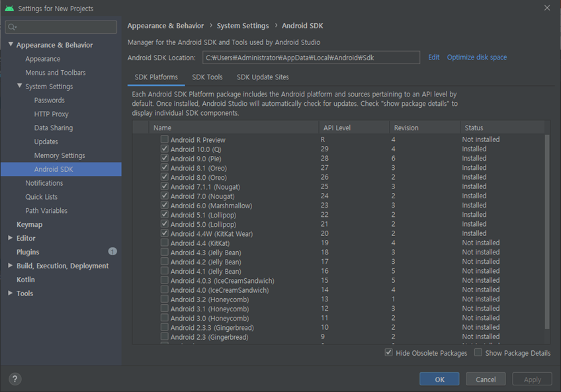Expand the Tools tree arrow
561x392 pixels.
click(11, 293)
